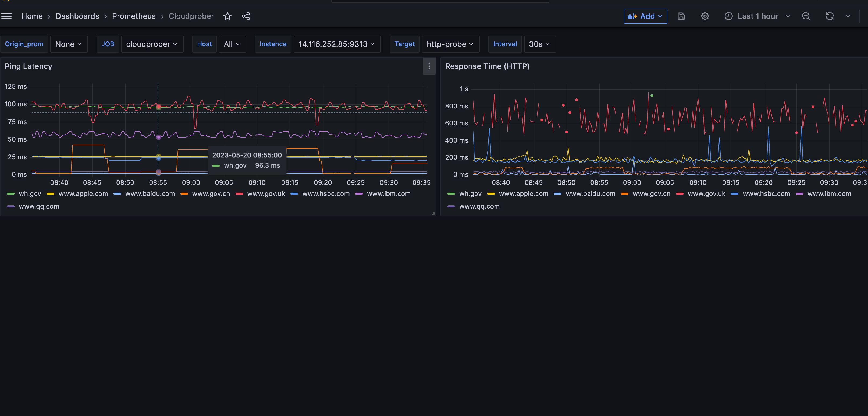
Task: Click the save dashboard icon
Action: click(x=681, y=16)
